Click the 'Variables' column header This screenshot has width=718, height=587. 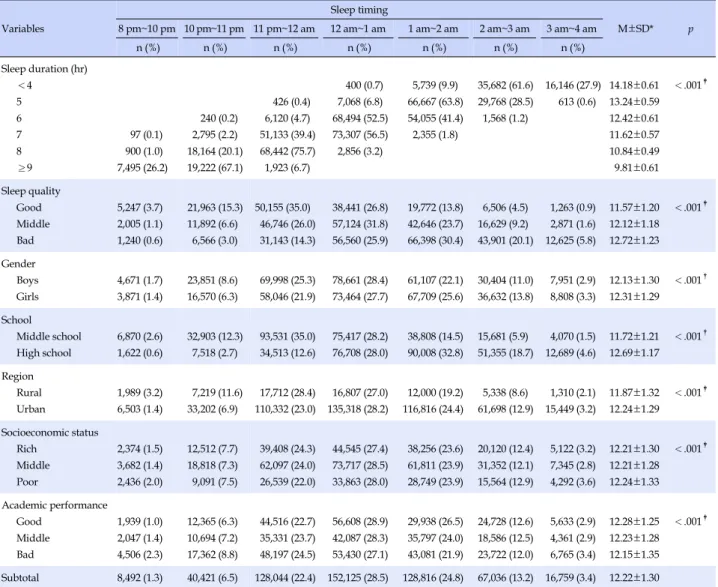click(x=23, y=28)
